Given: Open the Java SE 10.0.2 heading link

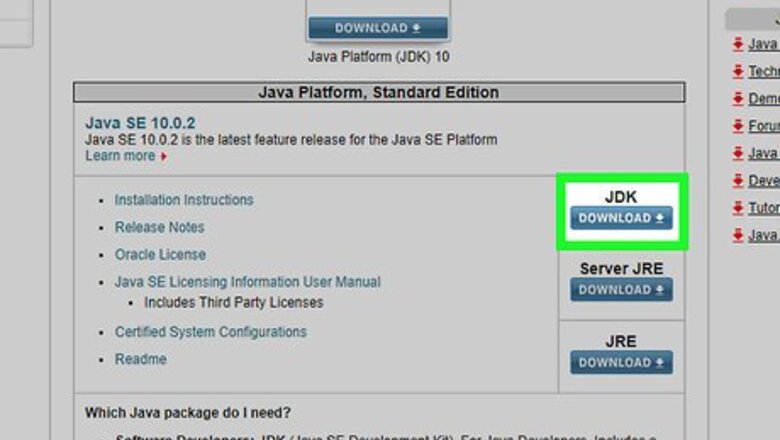Looking at the screenshot, I should [140, 123].
